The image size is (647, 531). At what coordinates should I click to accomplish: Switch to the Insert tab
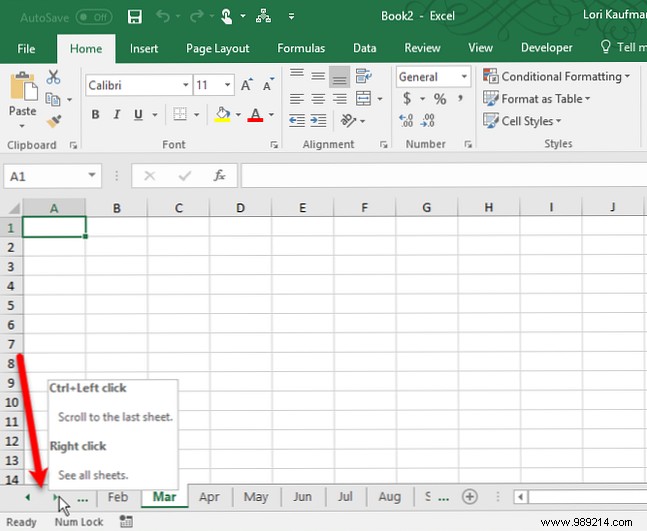144,49
